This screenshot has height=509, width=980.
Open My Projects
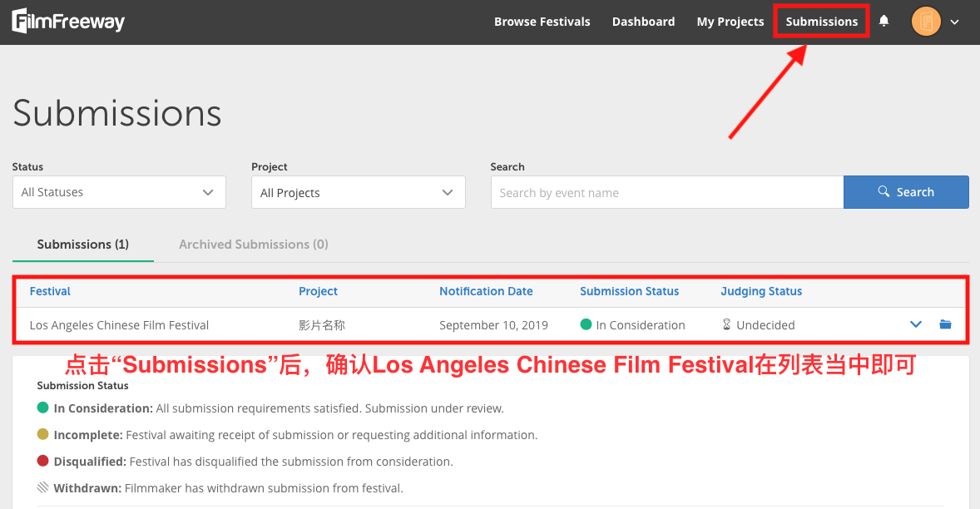[x=730, y=22]
